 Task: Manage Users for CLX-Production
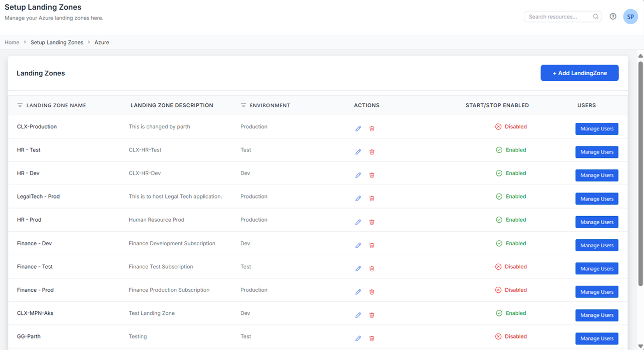[597, 129]
